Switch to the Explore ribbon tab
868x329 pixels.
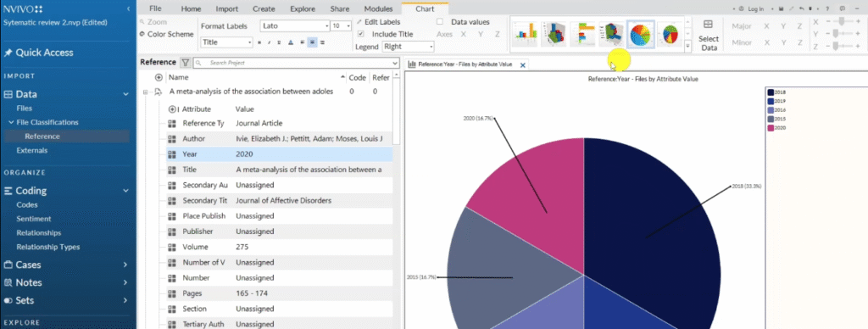pos(303,8)
